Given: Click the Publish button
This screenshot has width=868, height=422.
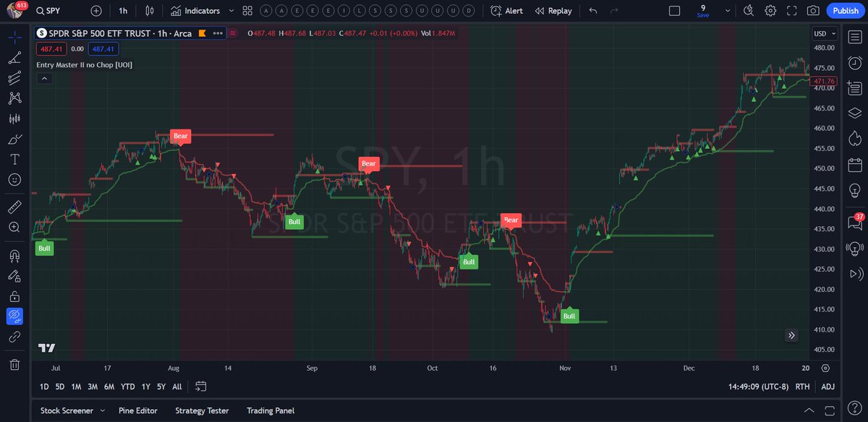Looking at the screenshot, I should coord(845,11).
